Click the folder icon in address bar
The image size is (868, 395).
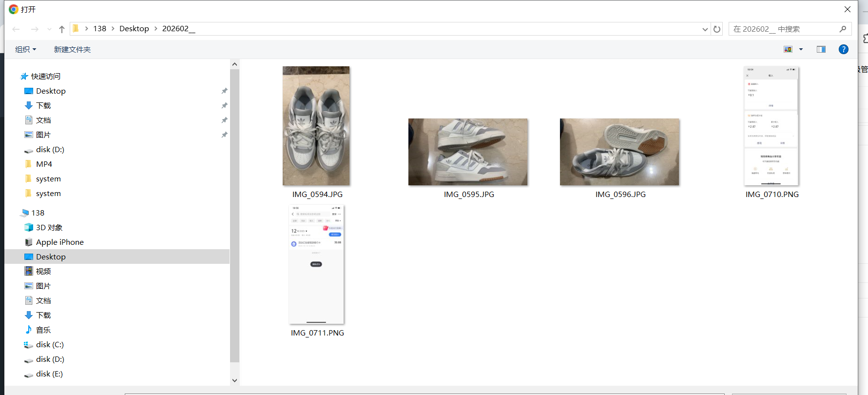(76, 29)
